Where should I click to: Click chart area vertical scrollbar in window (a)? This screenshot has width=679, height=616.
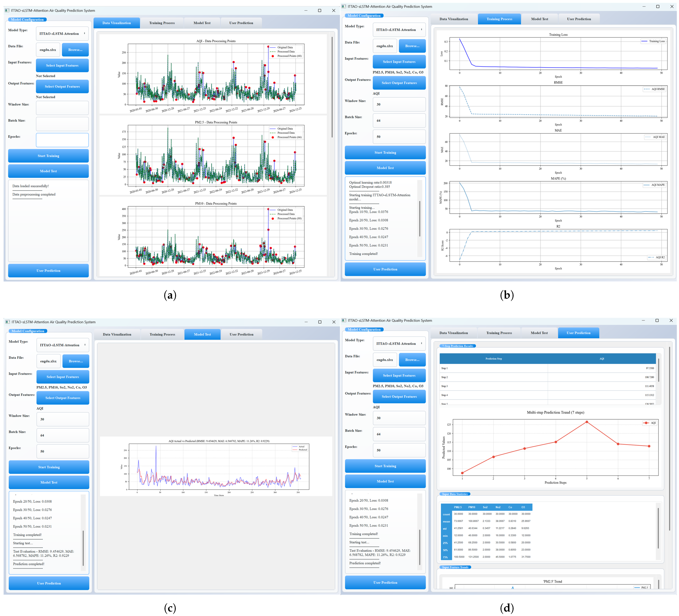(332, 88)
